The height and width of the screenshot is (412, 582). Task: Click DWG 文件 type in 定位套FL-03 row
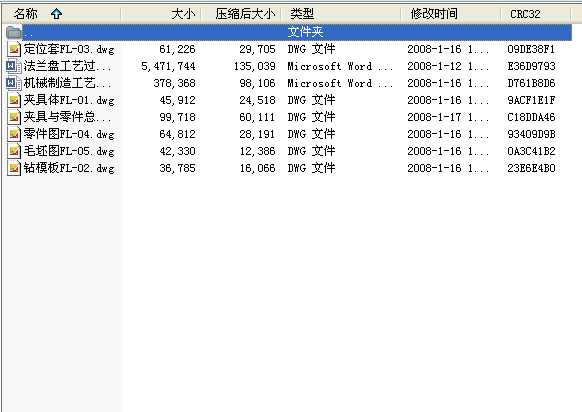[x=311, y=49]
